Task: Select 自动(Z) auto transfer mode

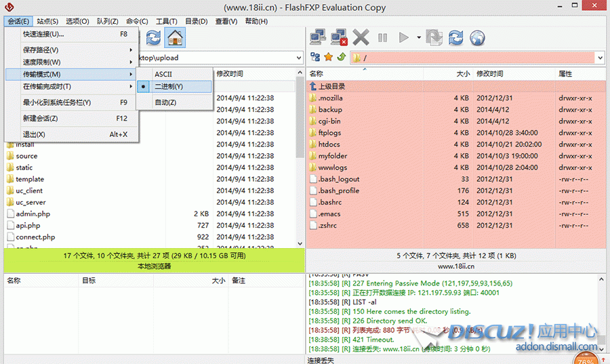Action: 165,102
